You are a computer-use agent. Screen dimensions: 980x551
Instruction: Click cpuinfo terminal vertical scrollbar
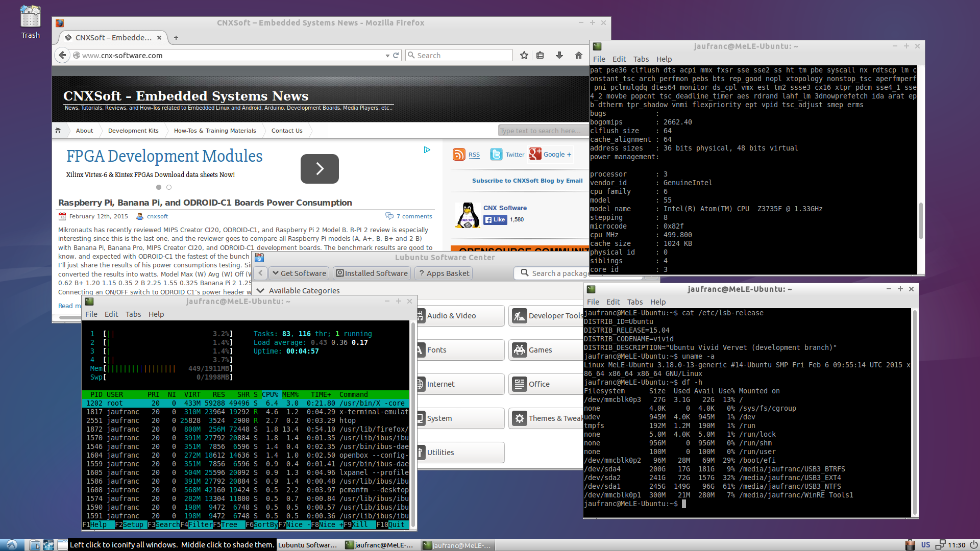921,220
